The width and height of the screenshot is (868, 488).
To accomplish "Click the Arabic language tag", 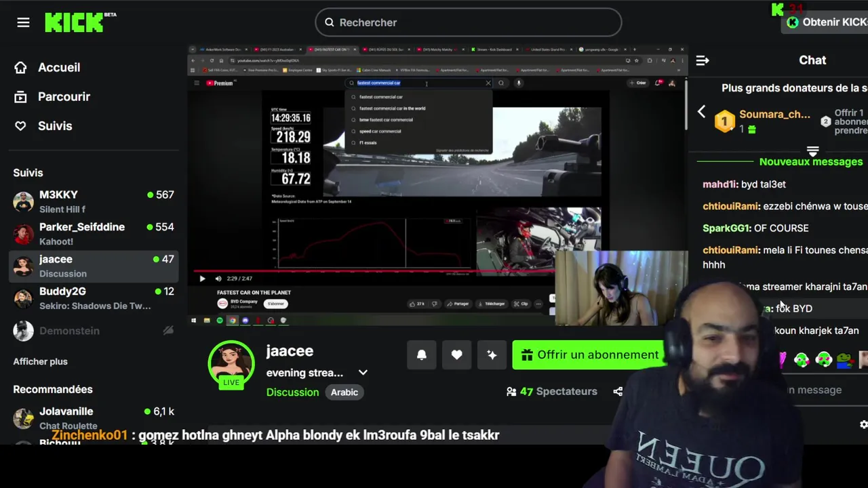I will tap(344, 392).
